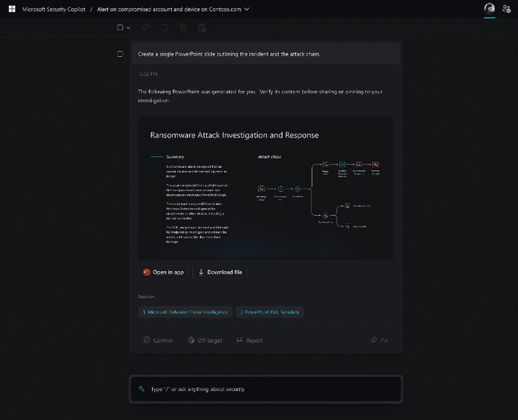Expand the selection options chevron in toolbar
This screenshot has width=518, height=420.
[128, 28]
